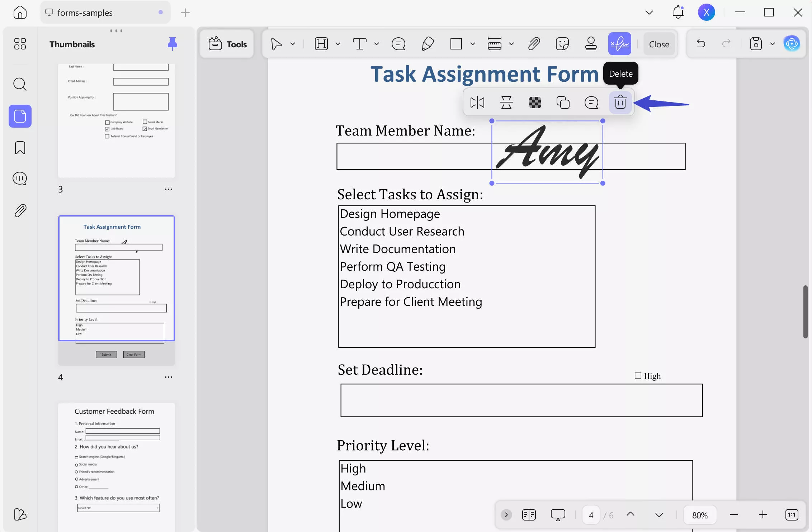Open Search in the left sidebar
The width and height of the screenshot is (812, 532).
click(20, 84)
